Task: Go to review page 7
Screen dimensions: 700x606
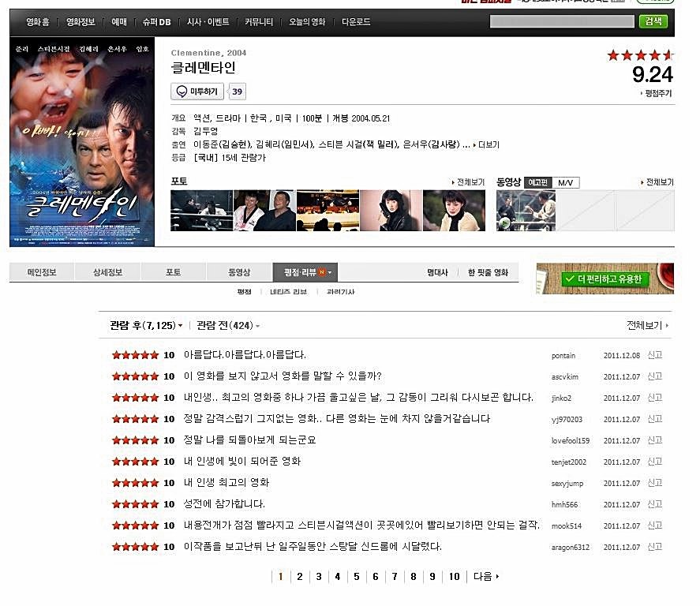Action: coord(395,577)
